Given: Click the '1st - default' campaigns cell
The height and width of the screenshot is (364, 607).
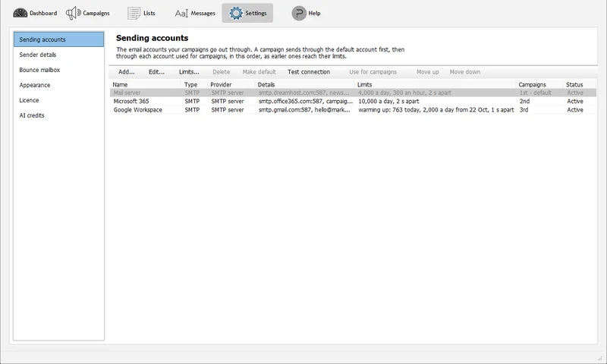Looking at the screenshot, I should pyautogui.click(x=536, y=93).
